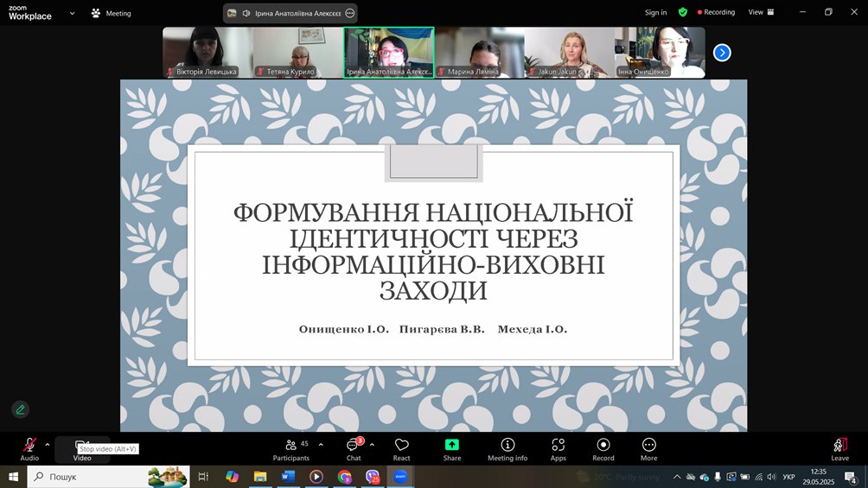Select Інна Онищенко video thumbnail
This screenshot has height=488, width=868.
[660, 53]
